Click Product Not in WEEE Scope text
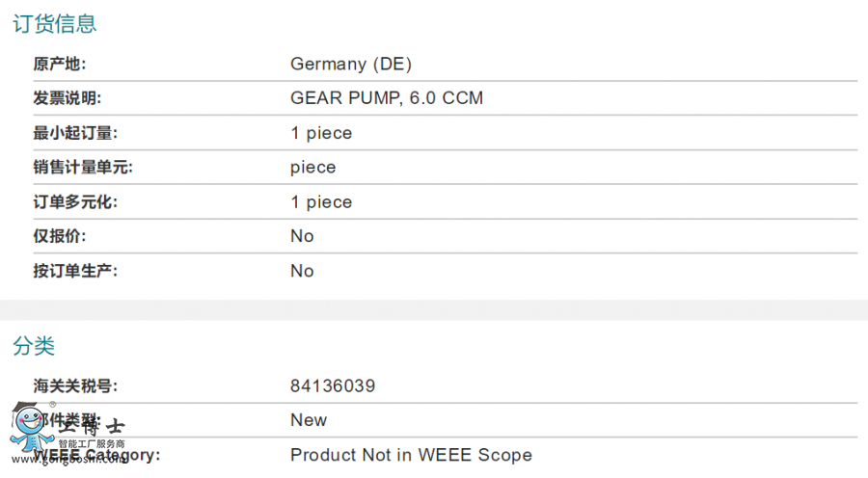The width and height of the screenshot is (868, 478). 411,455
